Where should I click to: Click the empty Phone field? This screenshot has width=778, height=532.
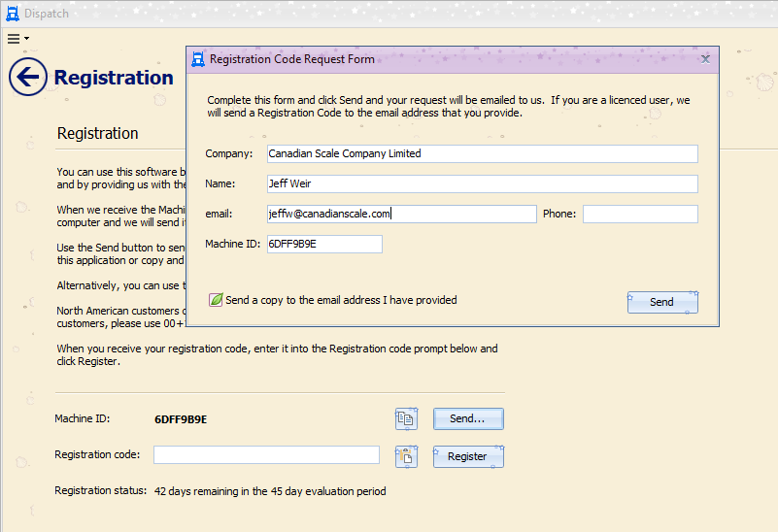pos(640,214)
